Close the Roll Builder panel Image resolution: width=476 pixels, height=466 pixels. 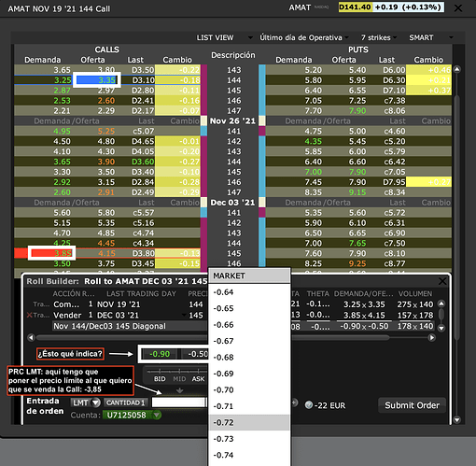(442, 281)
